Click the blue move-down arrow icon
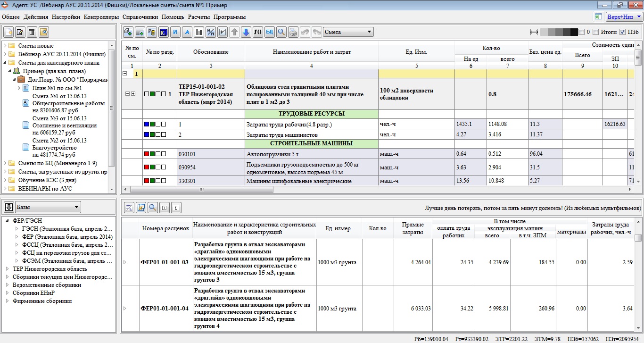This screenshot has width=644, height=343. point(246,32)
